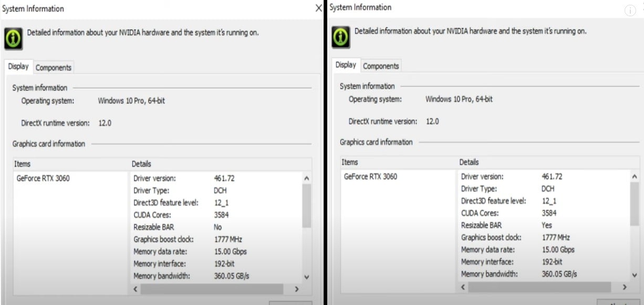Open the Components tab in left window
The height and width of the screenshot is (305, 644).
click(53, 67)
